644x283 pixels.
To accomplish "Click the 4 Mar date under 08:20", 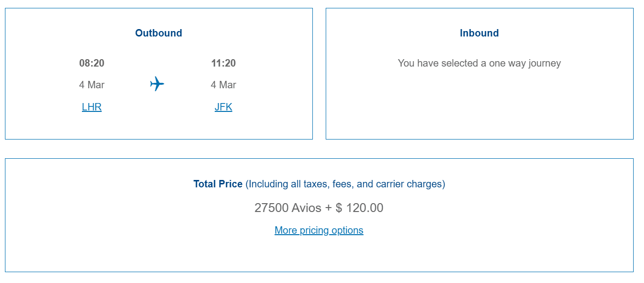I will tap(92, 85).
